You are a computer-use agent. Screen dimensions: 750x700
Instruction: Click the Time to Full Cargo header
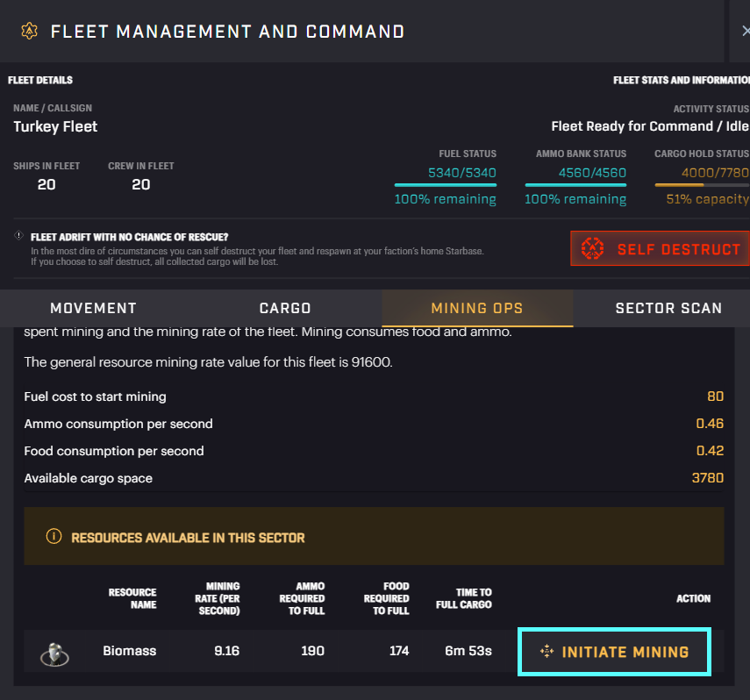(463, 598)
